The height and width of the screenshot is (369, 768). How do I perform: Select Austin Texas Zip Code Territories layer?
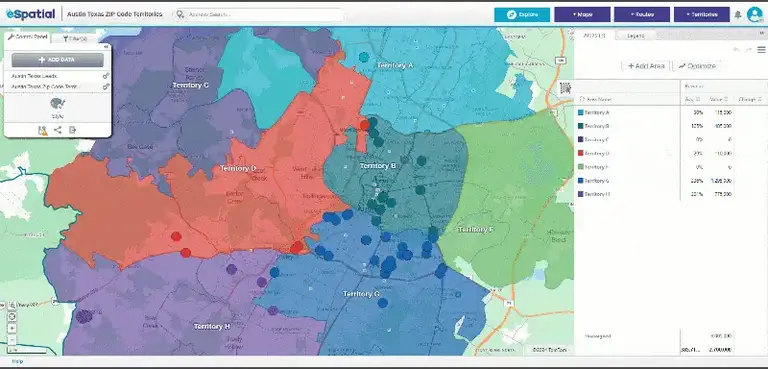pyautogui.click(x=45, y=87)
